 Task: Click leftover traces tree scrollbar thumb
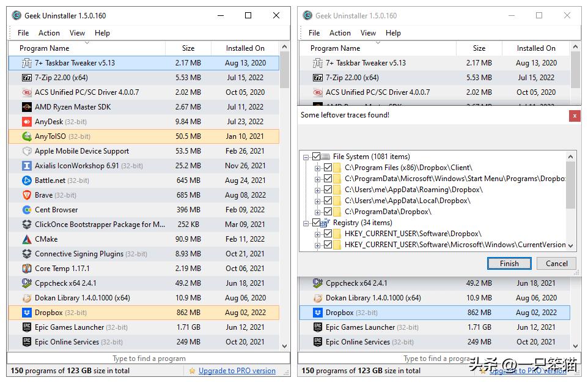coord(570,185)
